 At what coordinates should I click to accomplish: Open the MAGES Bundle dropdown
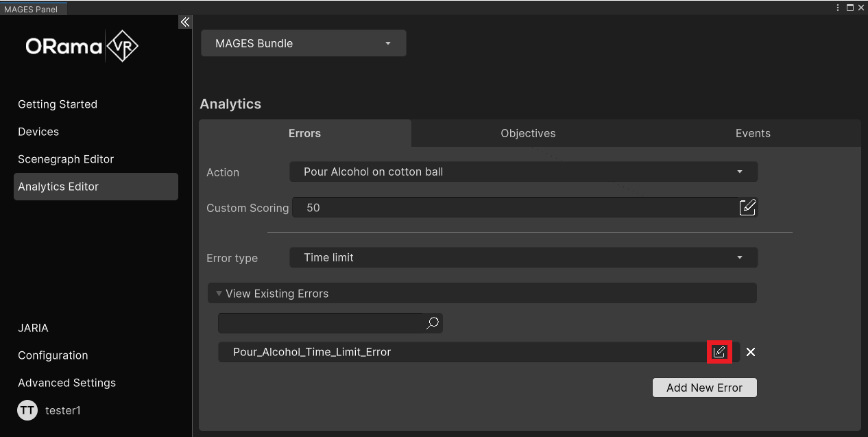(303, 43)
